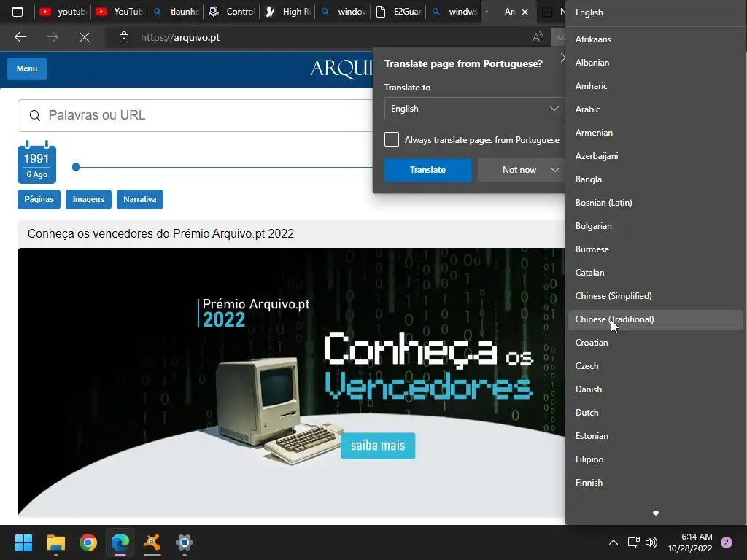Open Settings gear from the taskbar

click(184, 542)
